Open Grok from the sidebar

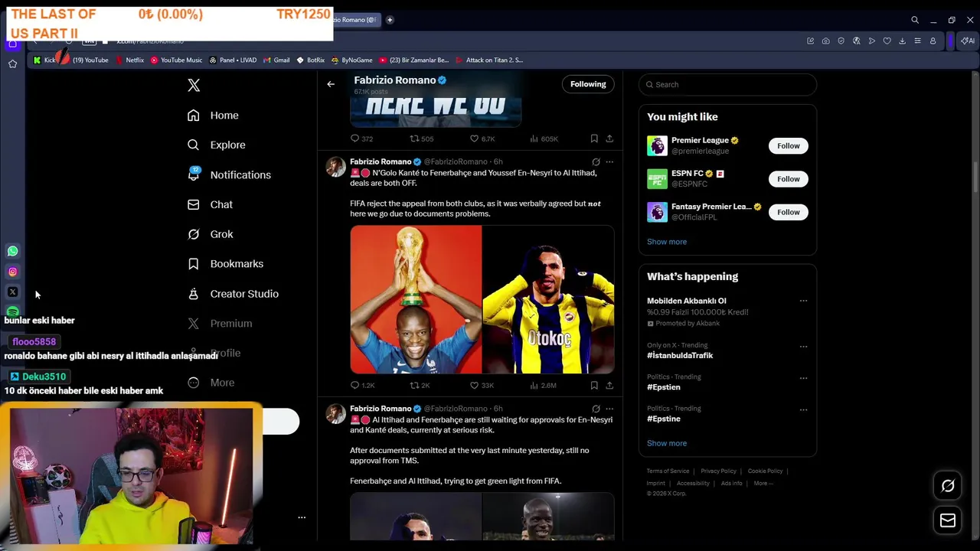210,234
